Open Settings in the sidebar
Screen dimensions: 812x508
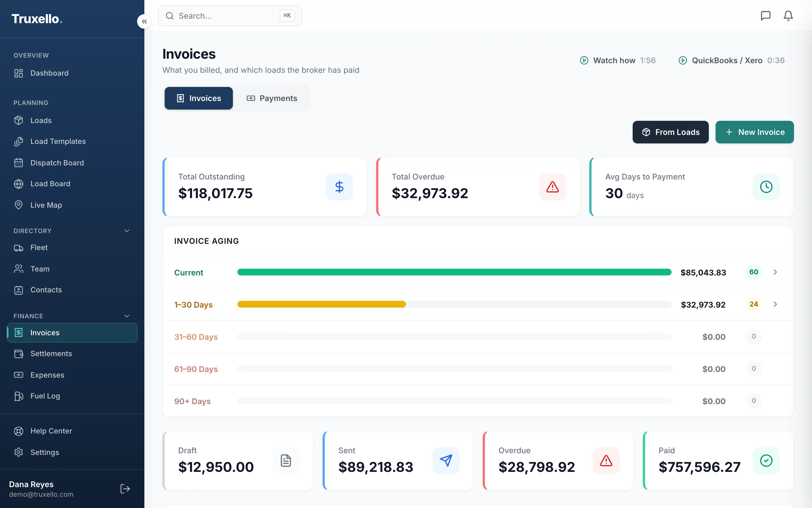click(72, 452)
